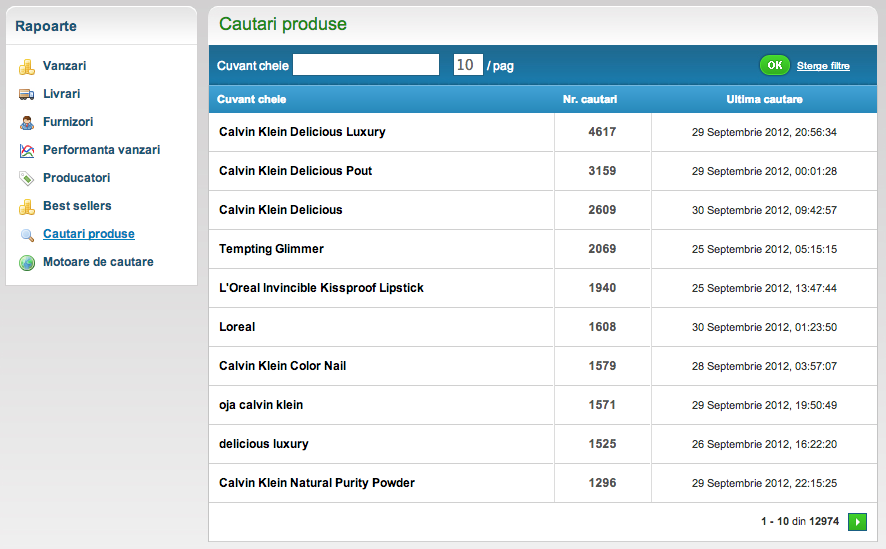The height and width of the screenshot is (549, 886).
Task: Select the Calvin Klein Delicious Luxury row
Action: (x=542, y=132)
